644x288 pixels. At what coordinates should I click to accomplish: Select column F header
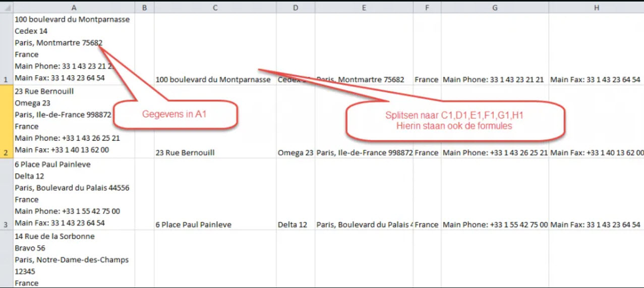427,8
